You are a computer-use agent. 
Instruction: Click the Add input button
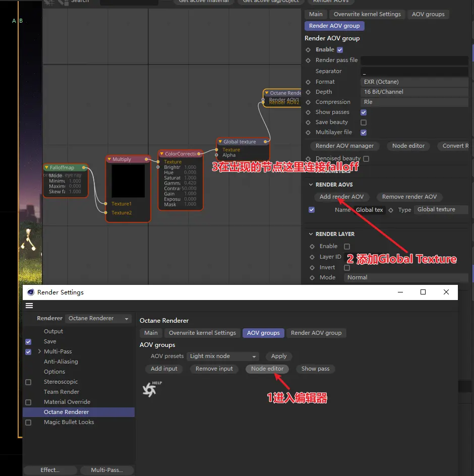coord(164,369)
